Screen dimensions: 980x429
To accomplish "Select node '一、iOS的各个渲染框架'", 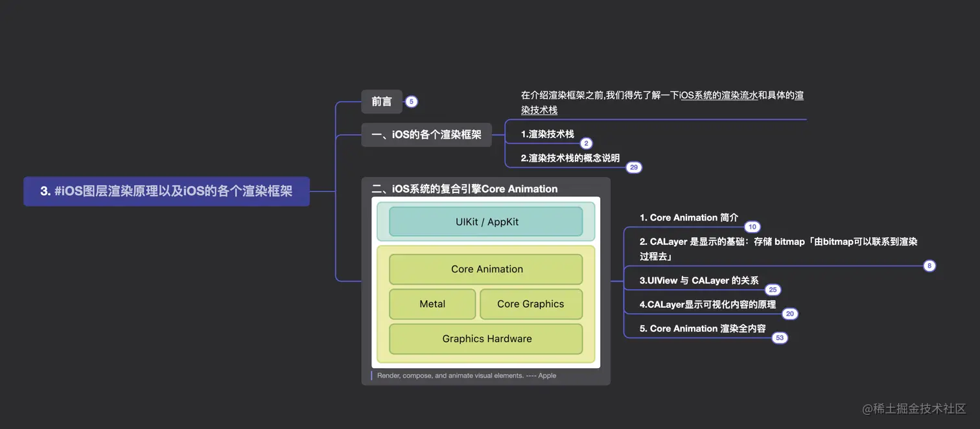I will (426, 135).
